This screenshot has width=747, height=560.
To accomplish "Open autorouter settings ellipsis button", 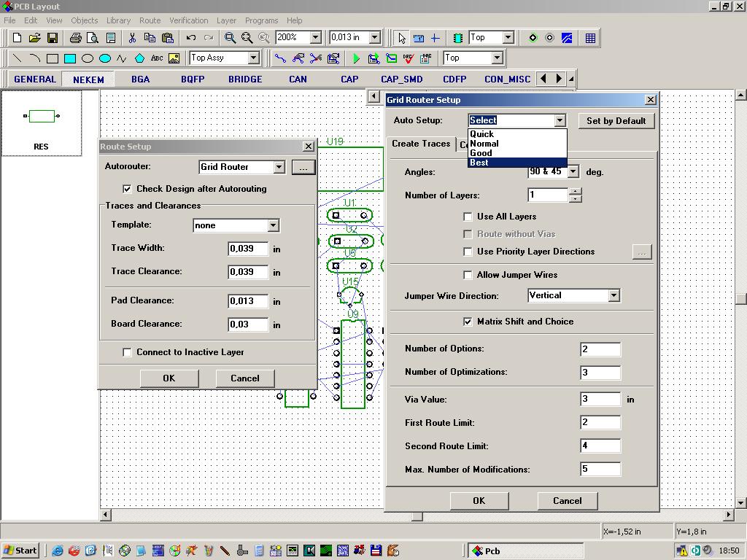I will tap(303, 167).
